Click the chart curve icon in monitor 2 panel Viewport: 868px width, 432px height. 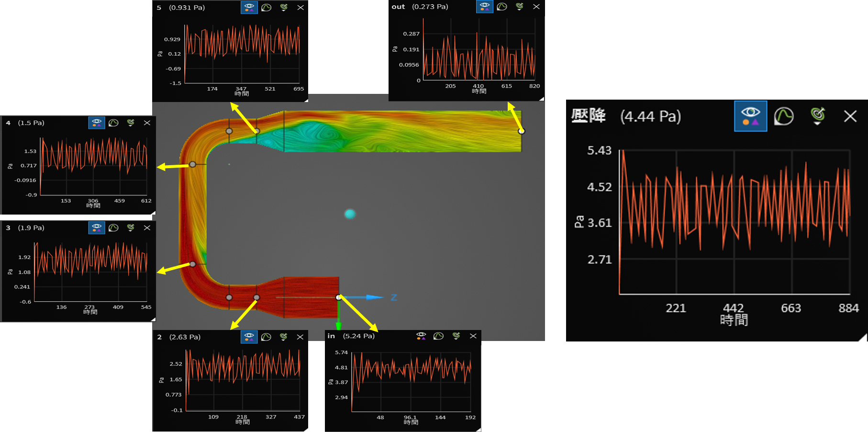pos(267,337)
